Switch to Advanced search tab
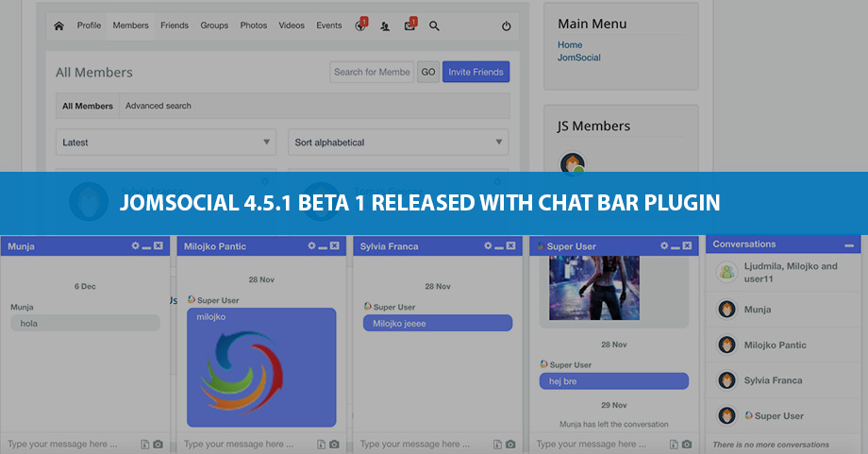Screen dimensions: 868x454 (x=158, y=106)
